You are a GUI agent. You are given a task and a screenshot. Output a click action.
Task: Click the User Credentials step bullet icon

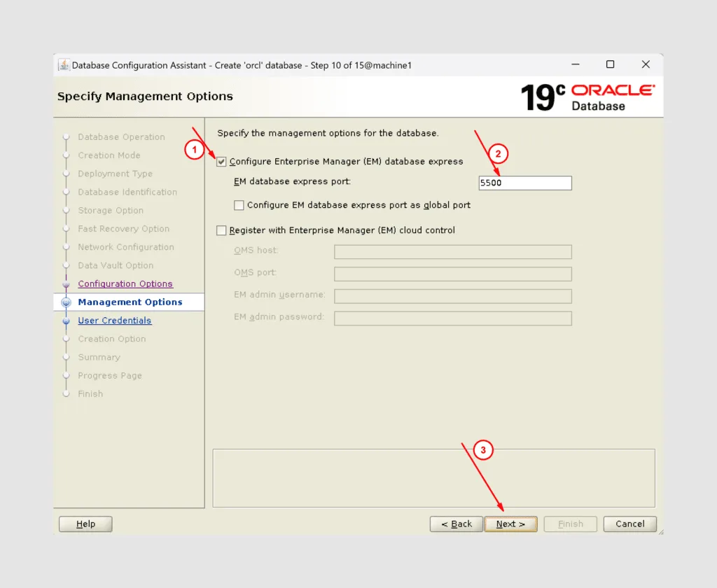click(67, 321)
